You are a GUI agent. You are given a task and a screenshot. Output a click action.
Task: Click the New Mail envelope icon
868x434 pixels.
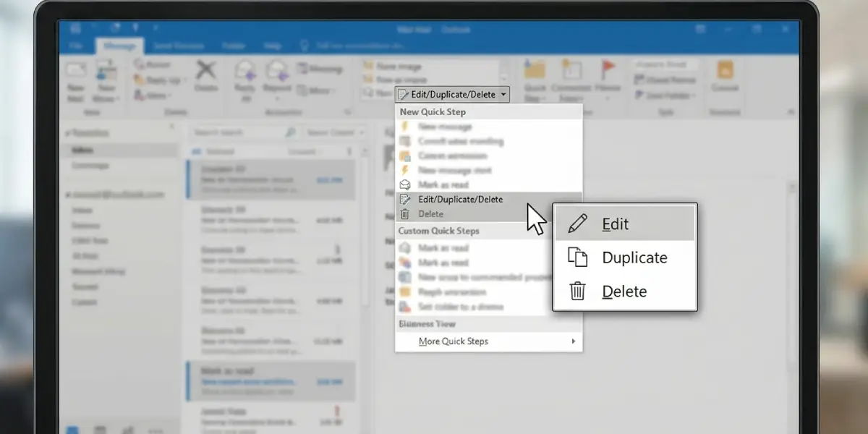pos(76,71)
